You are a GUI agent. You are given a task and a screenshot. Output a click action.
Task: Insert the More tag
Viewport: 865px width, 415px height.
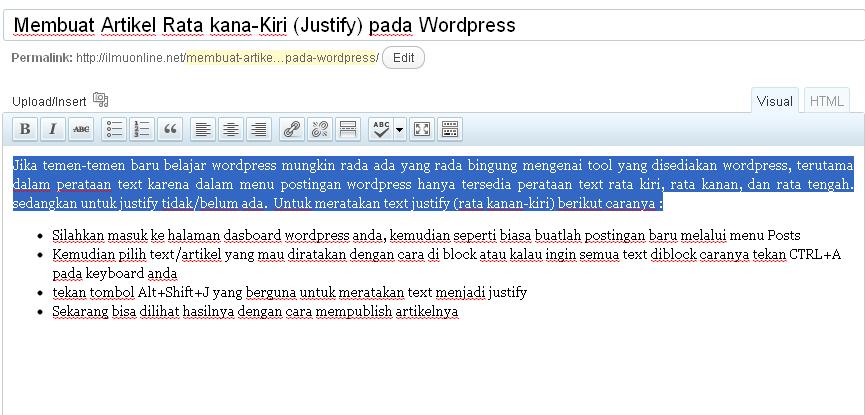click(x=348, y=129)
